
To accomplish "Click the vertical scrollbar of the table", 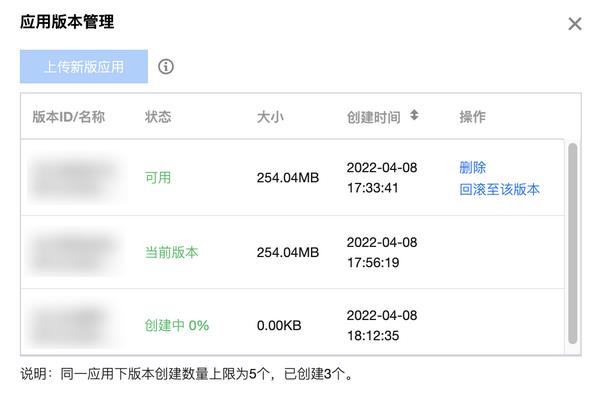I will pyautogui.click(x=572, y=243).
